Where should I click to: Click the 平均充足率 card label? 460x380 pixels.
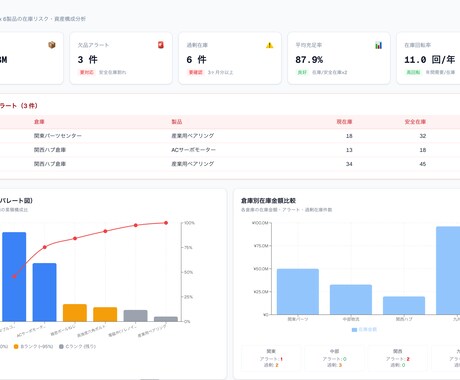coord(309,45)
